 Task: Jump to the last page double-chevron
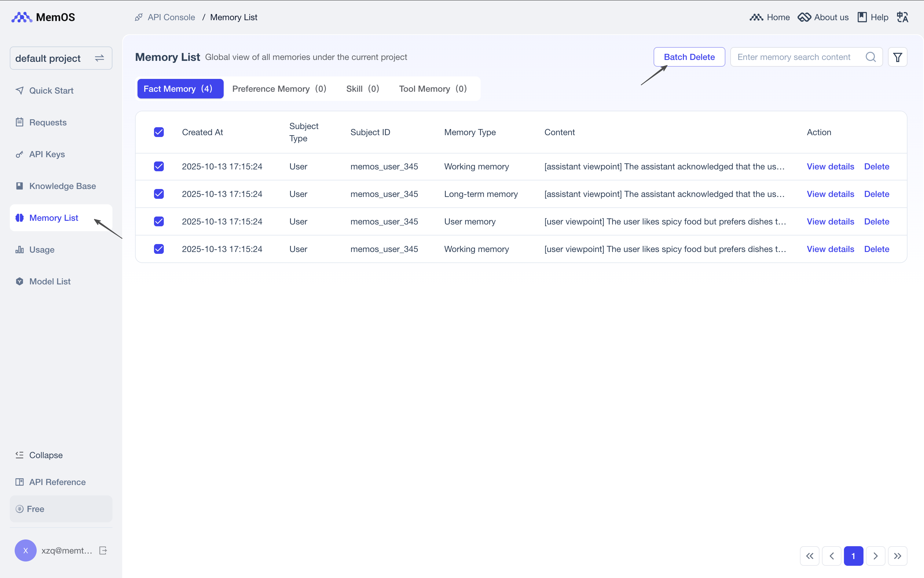(x=898, y=556)
